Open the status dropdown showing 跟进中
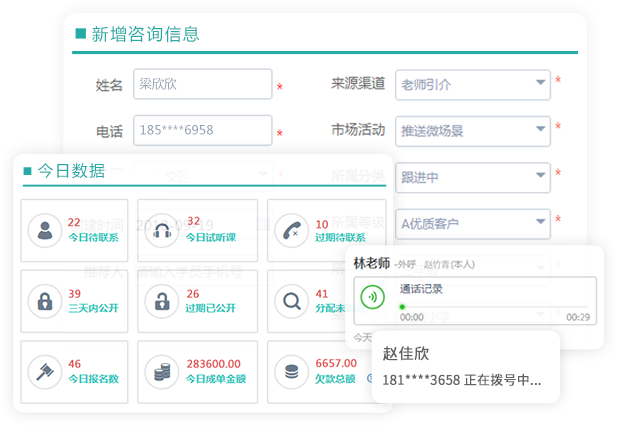617x426 pixels. (x=472, y=177)
